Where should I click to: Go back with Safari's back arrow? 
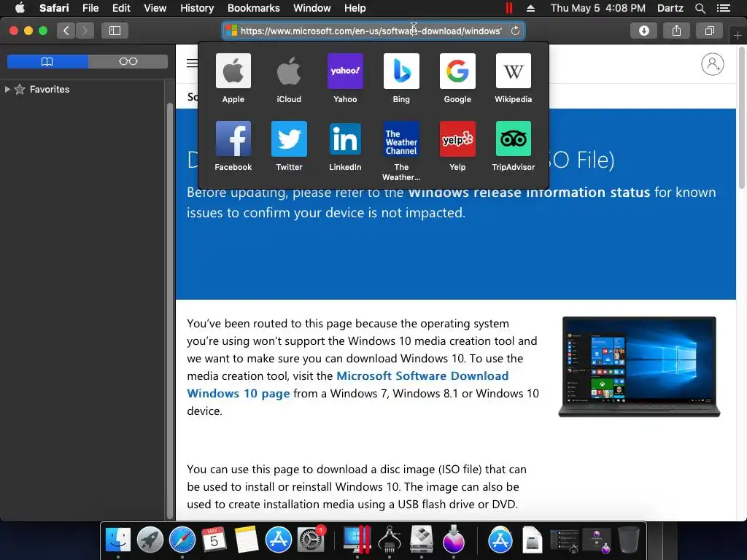66,31
